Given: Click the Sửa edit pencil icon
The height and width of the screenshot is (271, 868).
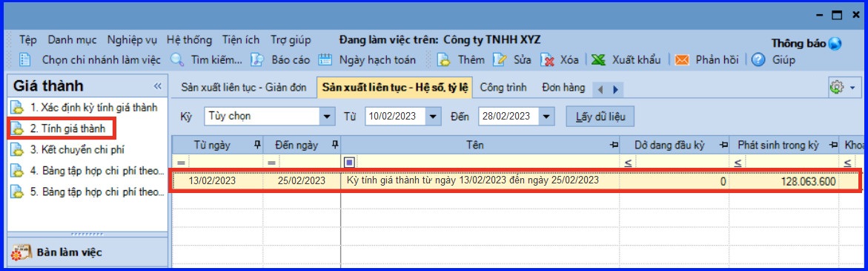Looking at the screenshot, I should (500, 59).
